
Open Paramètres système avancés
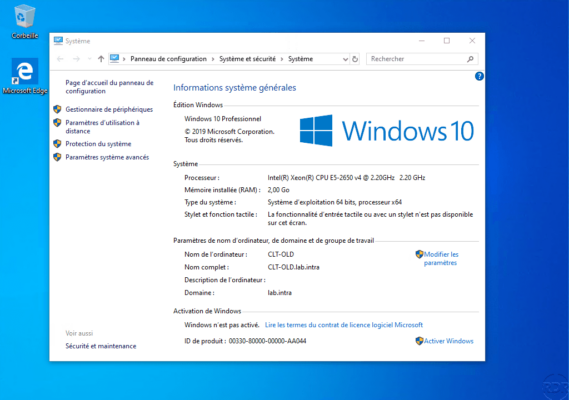pyautogui.click(x=107, y=157)
